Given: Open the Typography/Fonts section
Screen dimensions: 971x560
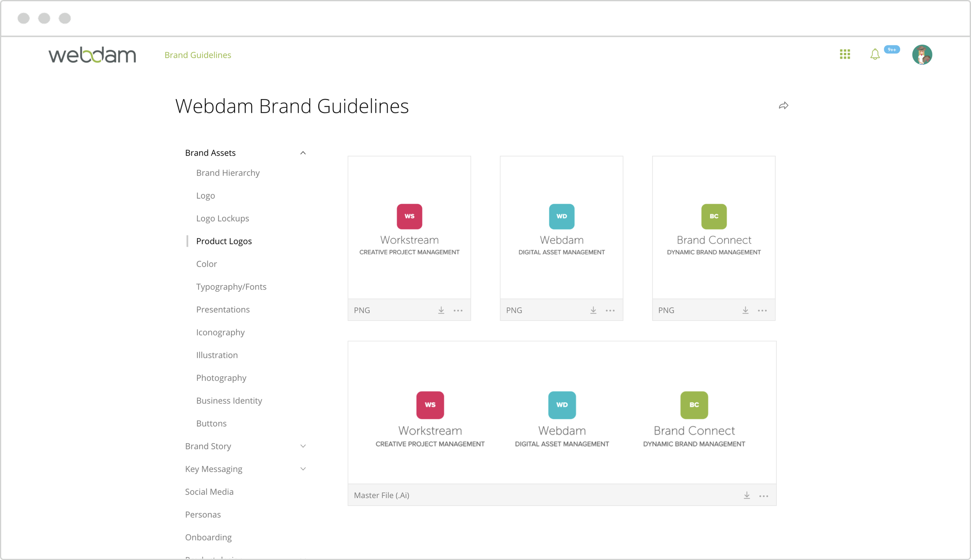Looking at the screenshot, I should point(231,287).
